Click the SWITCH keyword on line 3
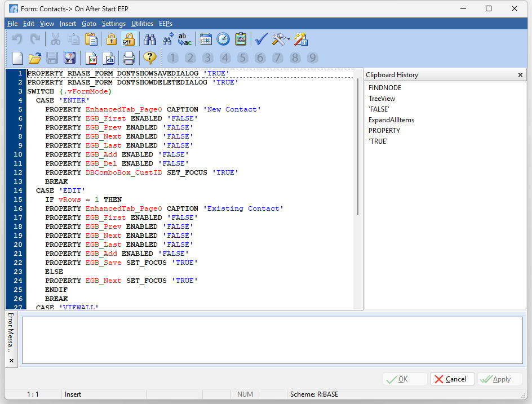 [41, 92]
